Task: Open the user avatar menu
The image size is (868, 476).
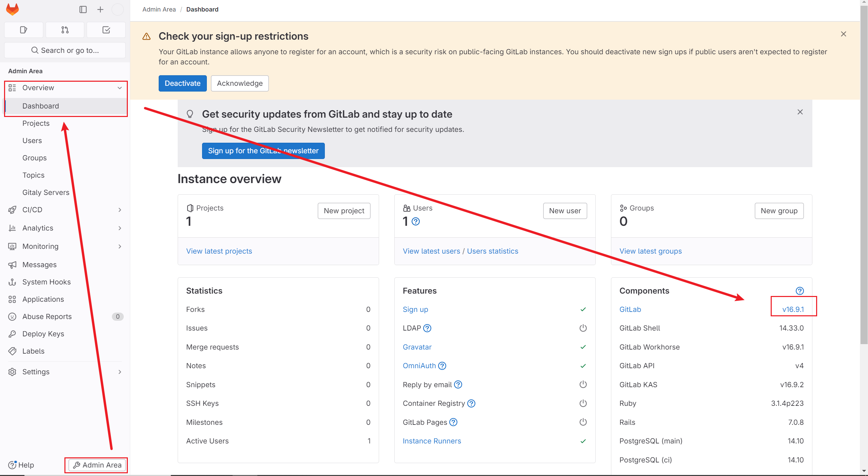Action: click(x=118, y=9)
